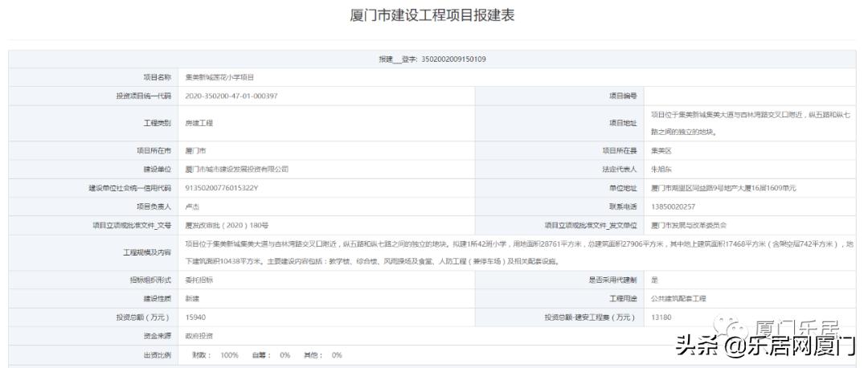This screenshot has width=868, height=368.
Task: Click the label 联系电话
Action: point(624,206)
